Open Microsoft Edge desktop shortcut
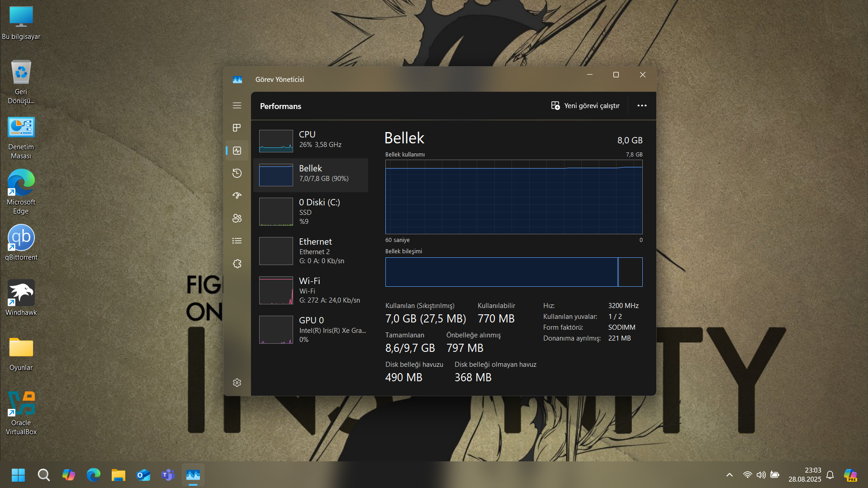 [x=21, y=192]
